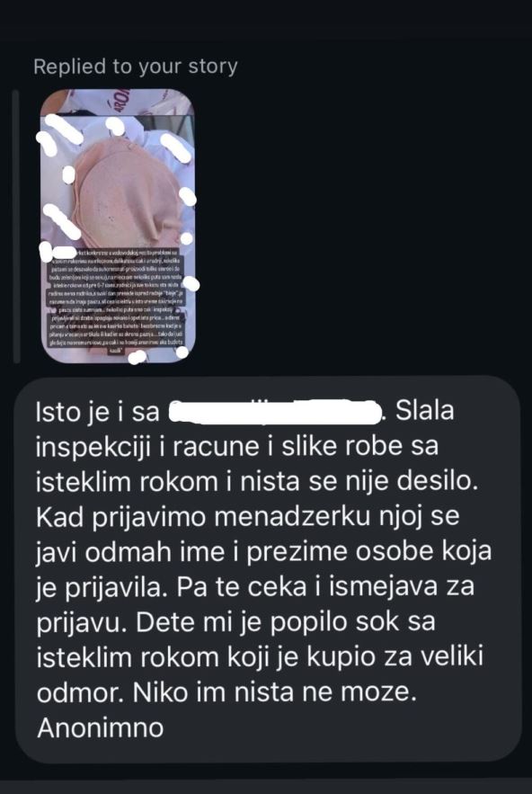Tap the small text caption inside story preview
Screen dimensions: 532x794
(118, 303)
